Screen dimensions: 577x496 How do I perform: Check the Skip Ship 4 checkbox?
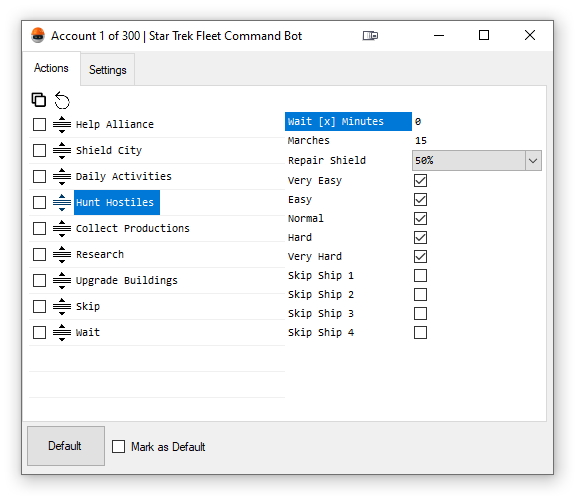point(420,333)
